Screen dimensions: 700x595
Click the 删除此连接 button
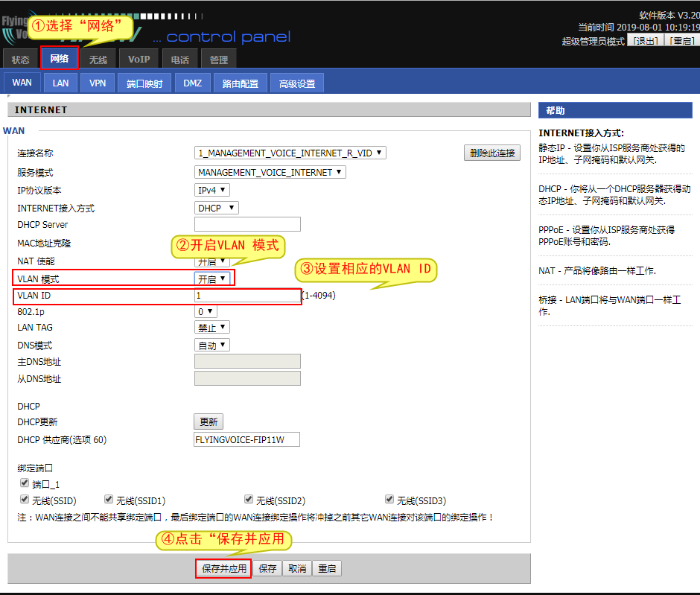[491, 153]
